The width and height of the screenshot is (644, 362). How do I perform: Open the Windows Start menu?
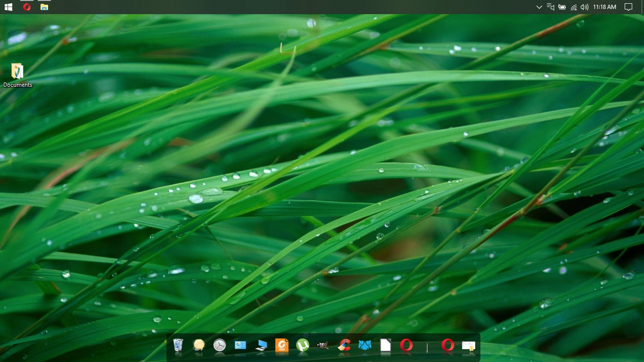[8, 7]
